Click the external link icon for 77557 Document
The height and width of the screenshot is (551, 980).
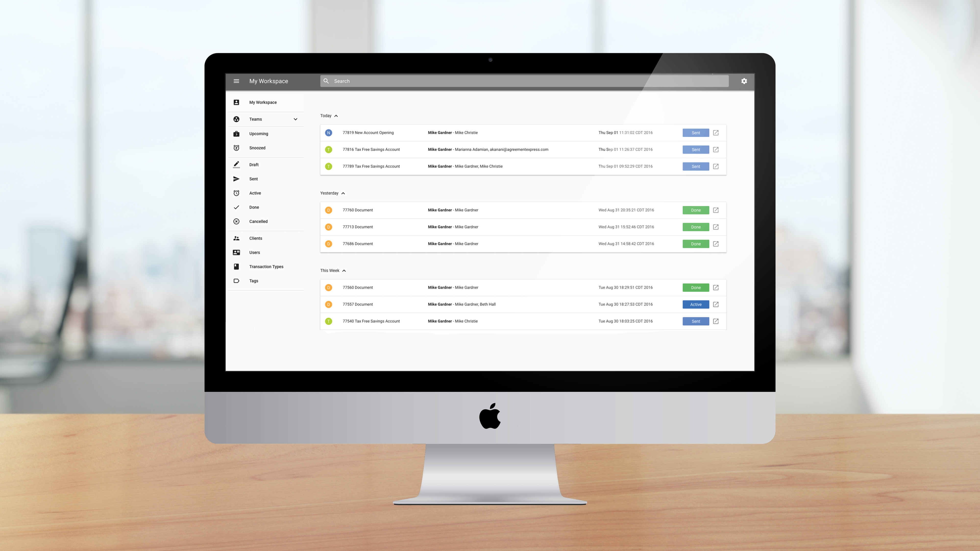point(716,304)
